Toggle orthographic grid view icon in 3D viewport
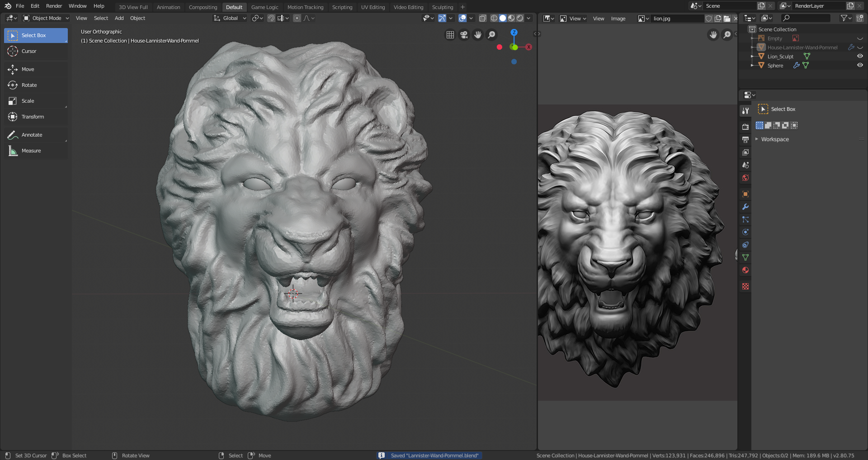This screenshot has height=460, width=868. tap(450, 35)
